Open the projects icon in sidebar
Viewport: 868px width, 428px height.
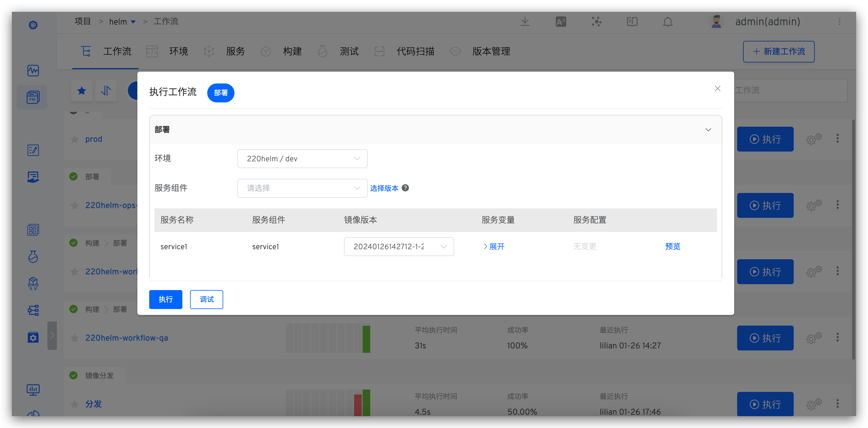pyautogui.click(x=33, y=97)
